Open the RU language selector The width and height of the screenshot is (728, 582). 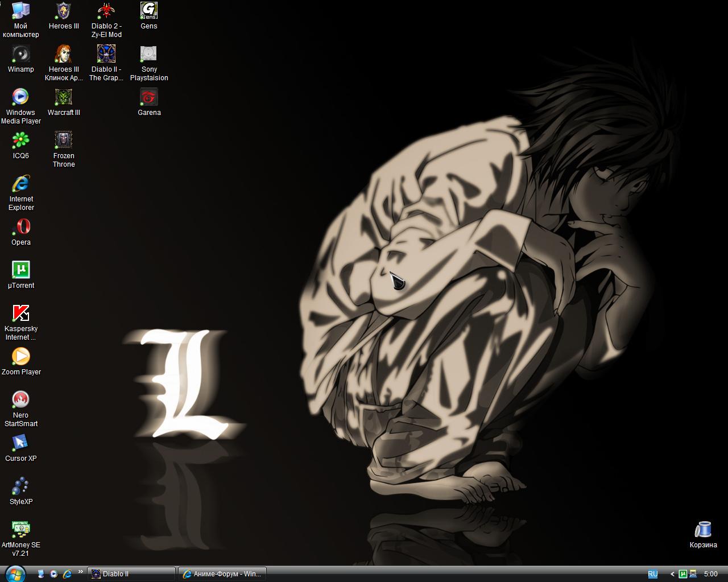point(652,574)
